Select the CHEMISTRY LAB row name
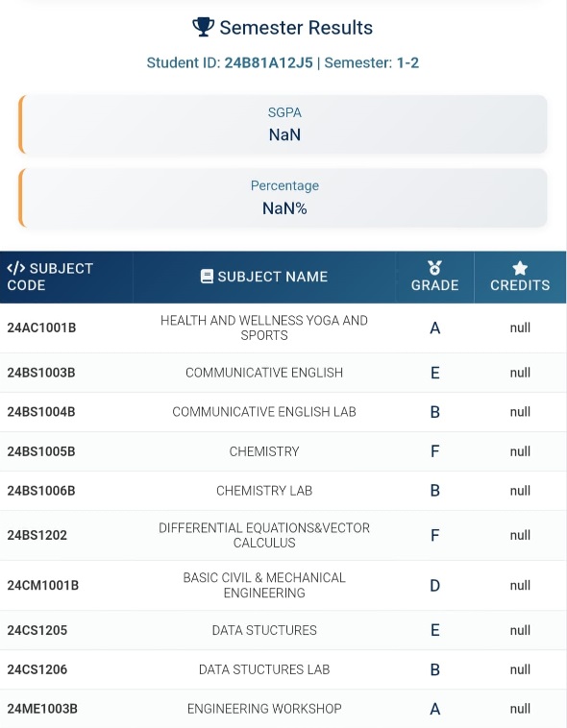Screen dimensions: 567x728 click(x=264, y=491)
